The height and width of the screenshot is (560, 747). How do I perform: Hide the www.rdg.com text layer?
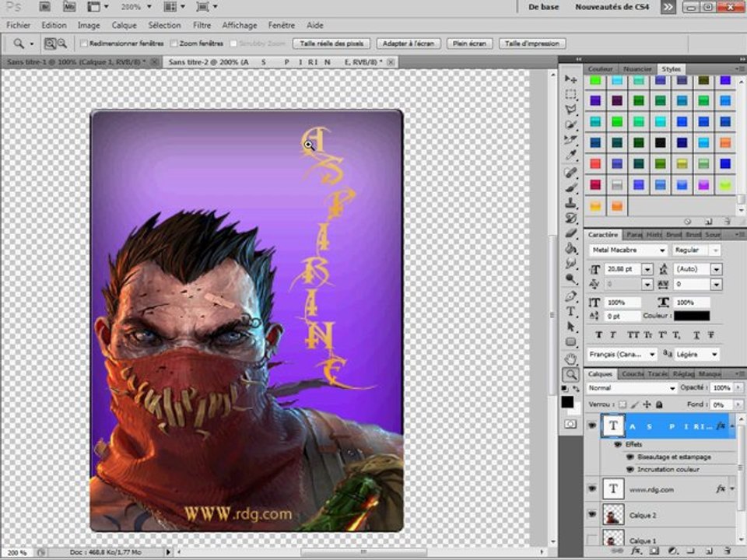click(592, 488)
